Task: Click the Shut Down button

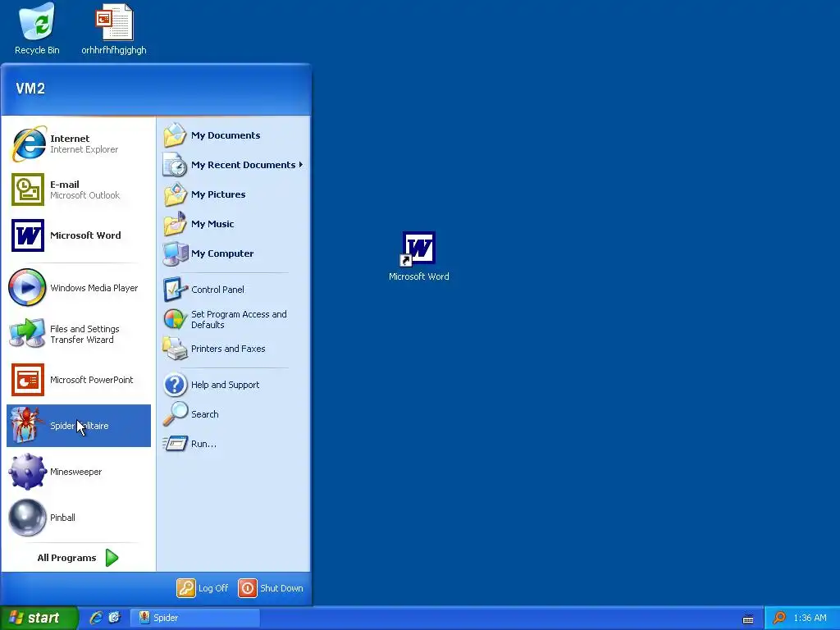Action: pyautogui.click(x=271, y=588)
